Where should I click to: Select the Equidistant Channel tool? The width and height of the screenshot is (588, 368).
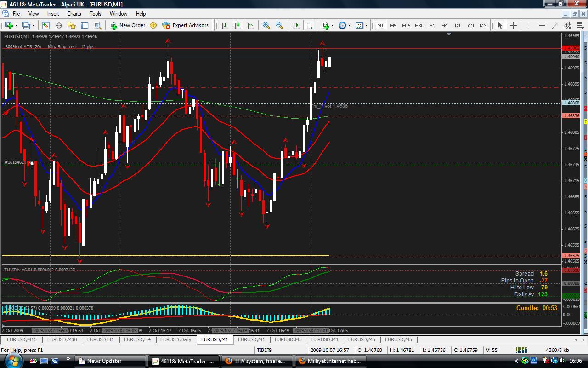coord(568,25)
